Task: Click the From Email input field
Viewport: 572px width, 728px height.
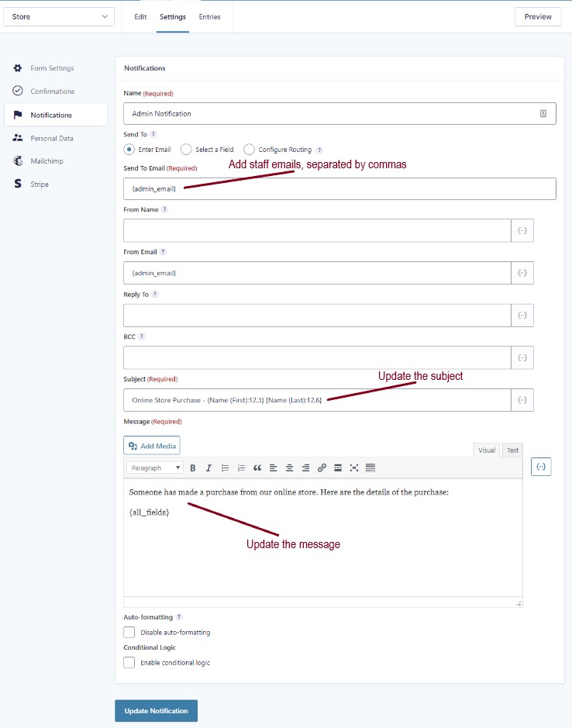Action: pos(317,273)
